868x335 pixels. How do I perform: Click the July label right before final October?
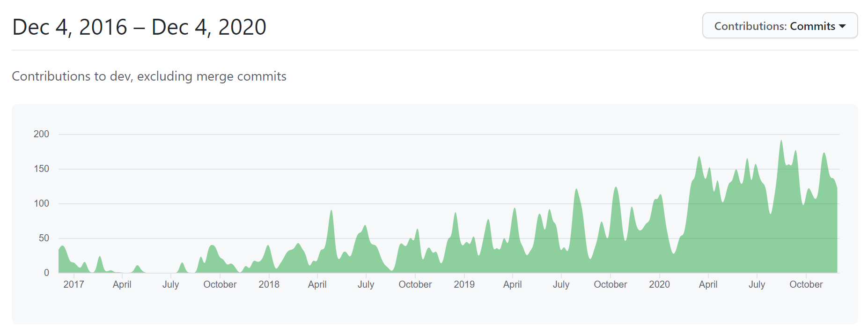[757, 284]
